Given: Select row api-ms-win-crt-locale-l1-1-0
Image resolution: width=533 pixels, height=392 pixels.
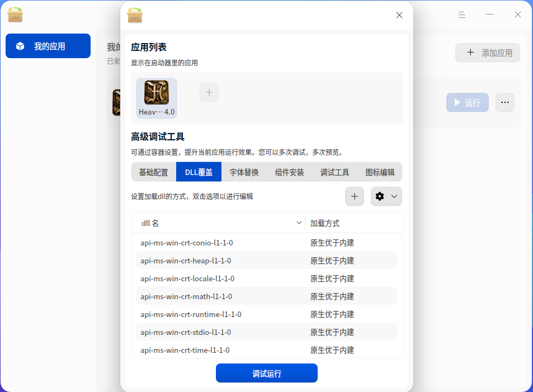Looking at the screenshot, I should point(266,278).
